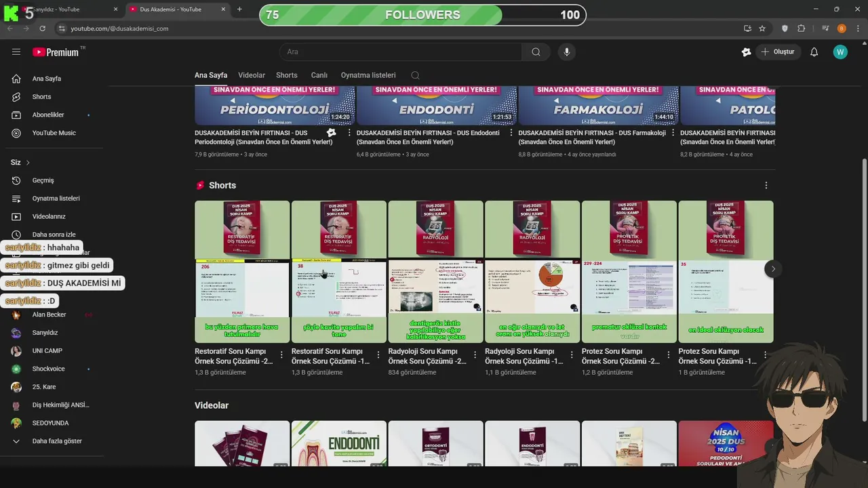Activate voice search microphone
Screen dimensions: 868x488
567,52
